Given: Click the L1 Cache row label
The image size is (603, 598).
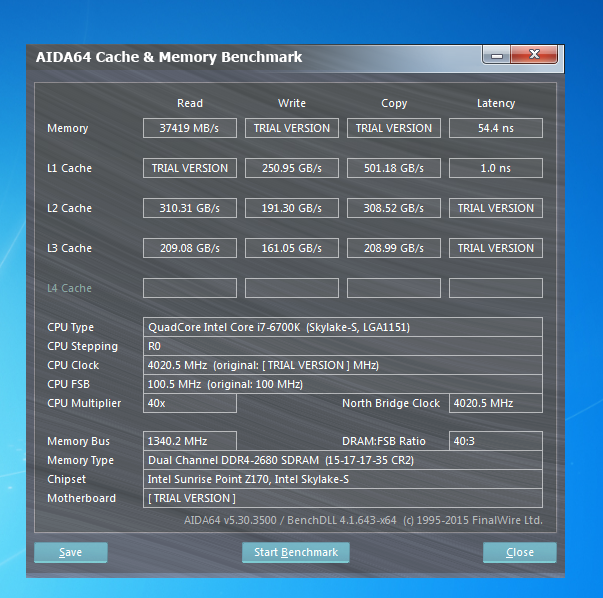Looking at the screenshot, I should click(69, 168).
